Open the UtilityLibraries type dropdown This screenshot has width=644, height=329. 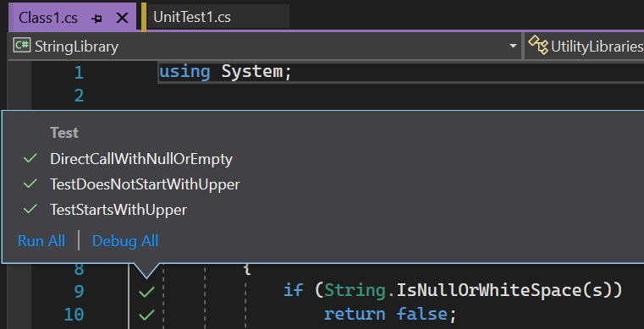(x=585, y=46)
